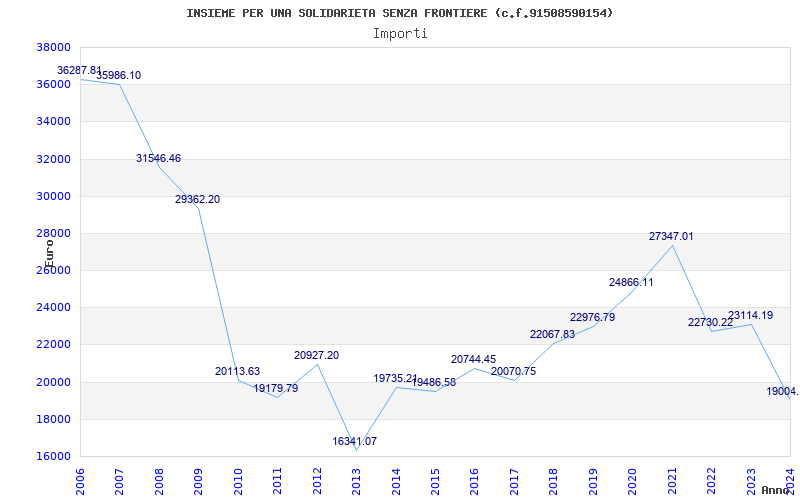The image size is (800, 500).
Task: Click the 31546.46 data label
Action: tap(158, 159)
